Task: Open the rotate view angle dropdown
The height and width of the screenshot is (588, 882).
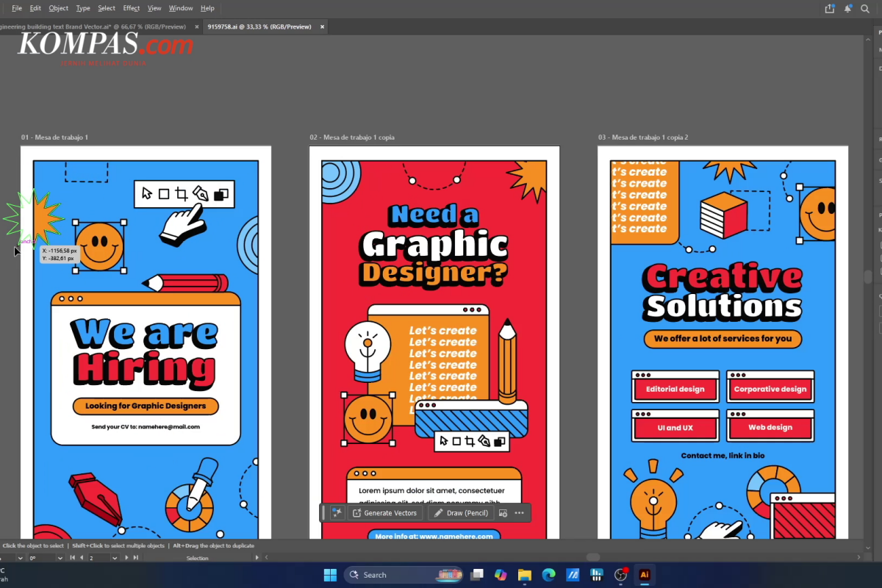Action: [x=60, y=558]
